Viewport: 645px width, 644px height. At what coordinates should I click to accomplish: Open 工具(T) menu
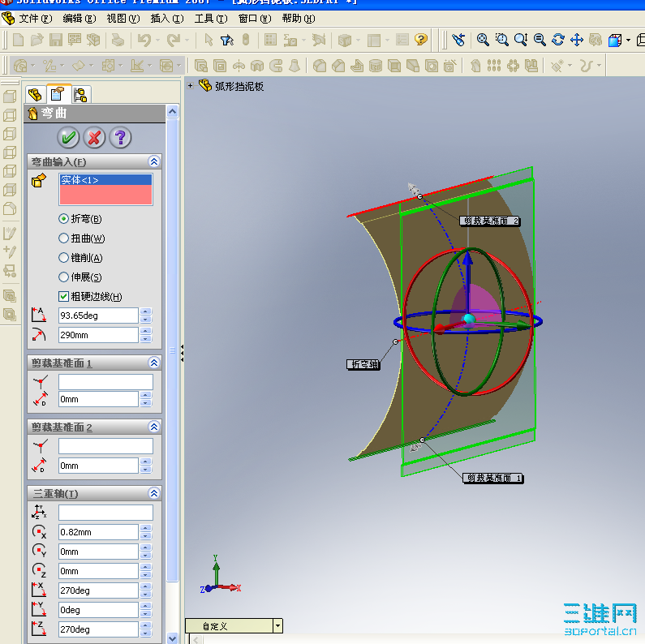click(x=211, y=19)
